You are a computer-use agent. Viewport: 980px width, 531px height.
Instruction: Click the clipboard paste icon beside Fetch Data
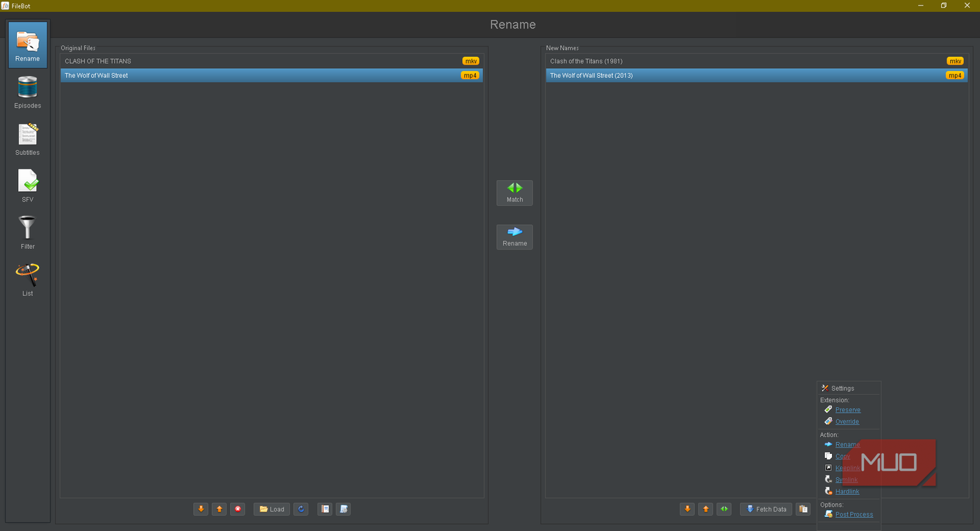click(803, 509)
